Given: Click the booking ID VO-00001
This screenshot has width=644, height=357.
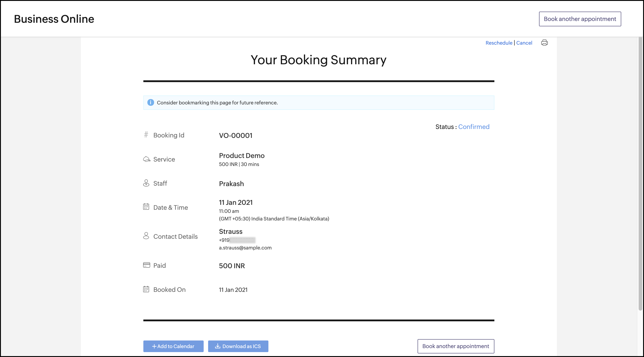Looking at the screenshot, I should (x=236, y=135).
